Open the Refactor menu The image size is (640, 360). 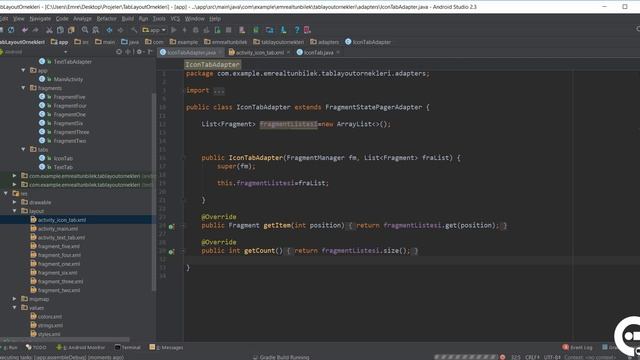coord(107,18)
